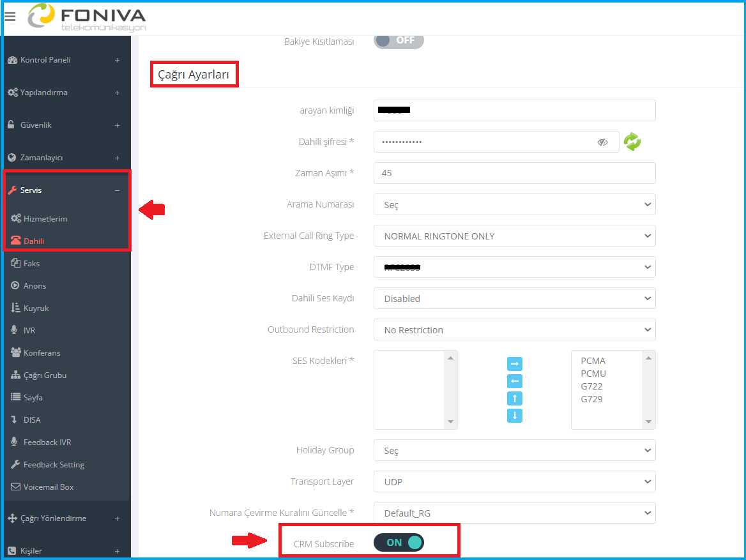
Task: Click the Kuyruk sort icon
Action: [16, 308]
